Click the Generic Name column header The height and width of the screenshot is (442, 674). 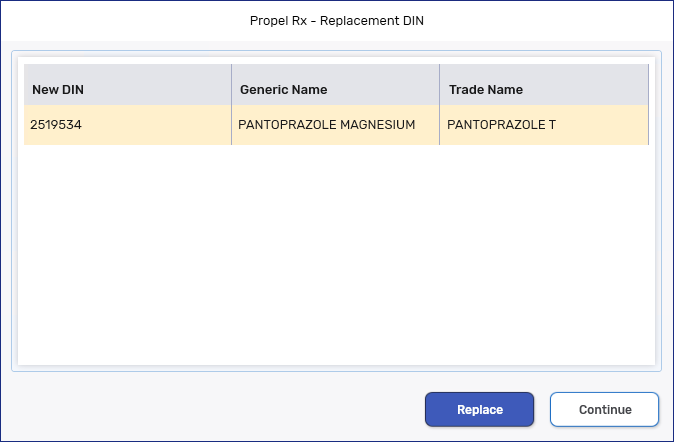(x=283, y=90)
